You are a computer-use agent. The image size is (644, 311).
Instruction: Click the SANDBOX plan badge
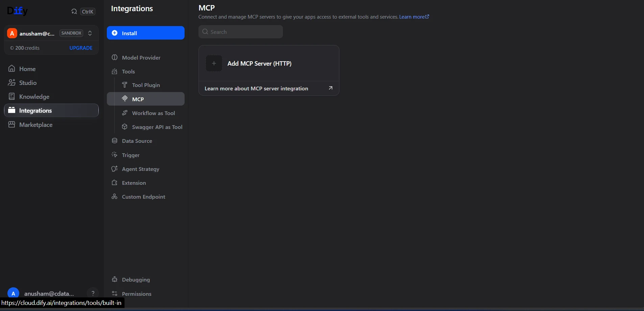[x=71, y=33]
